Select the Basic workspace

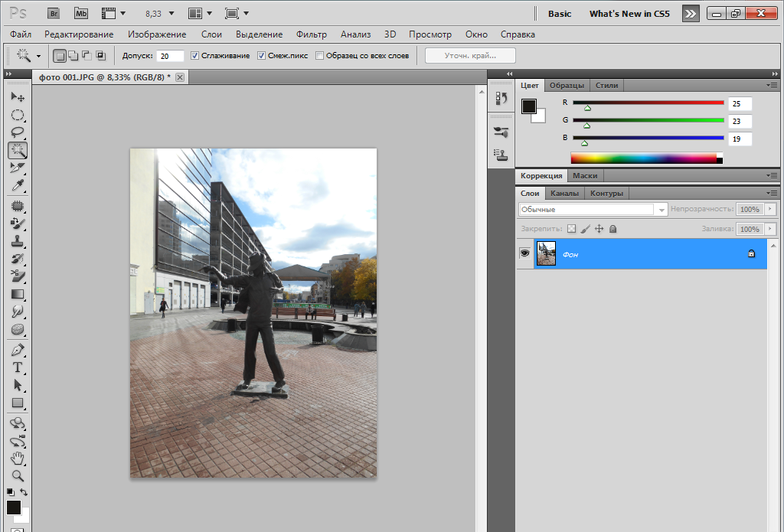click(560, 14)
